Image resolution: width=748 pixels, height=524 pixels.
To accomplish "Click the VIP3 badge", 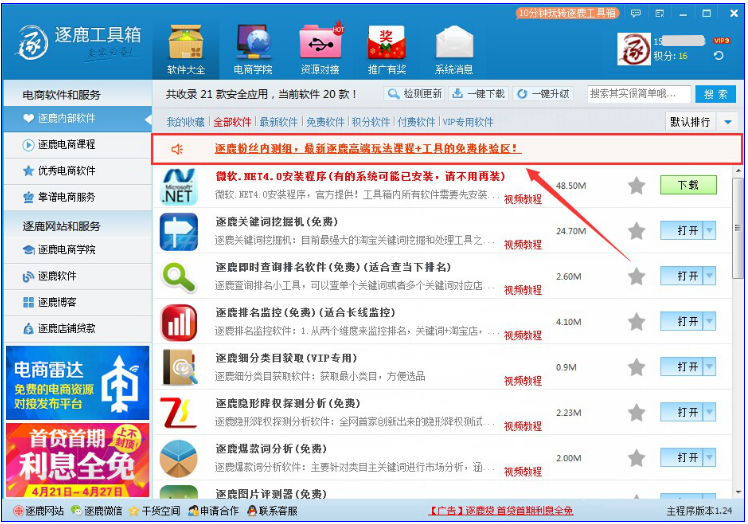I will click(x=721, y=41).
